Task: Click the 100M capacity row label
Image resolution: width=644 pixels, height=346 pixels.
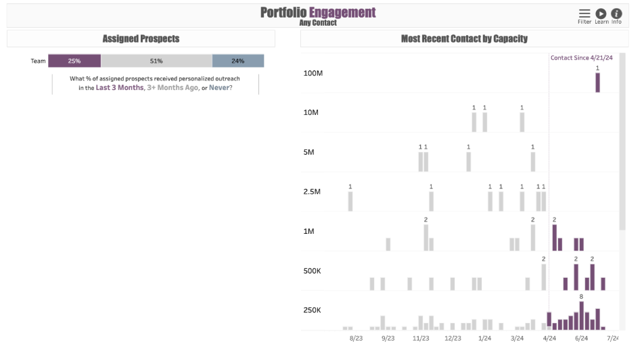Action: point(313,72)
